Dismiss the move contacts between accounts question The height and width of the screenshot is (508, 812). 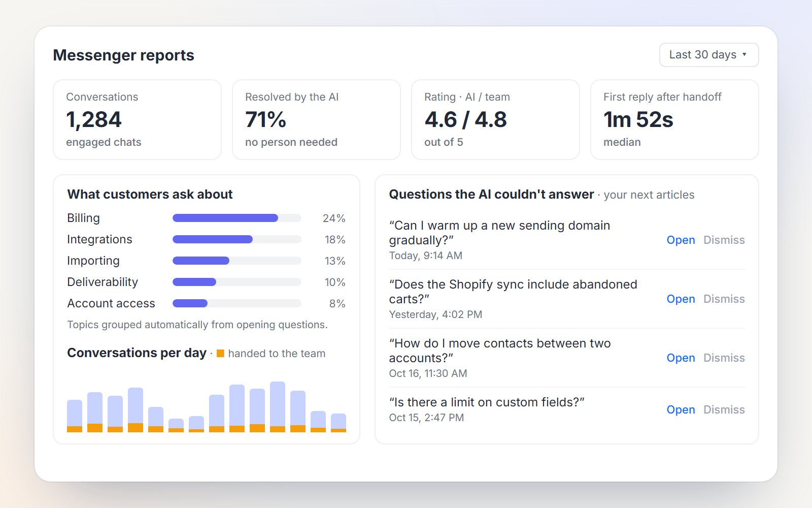coord(724,358)
